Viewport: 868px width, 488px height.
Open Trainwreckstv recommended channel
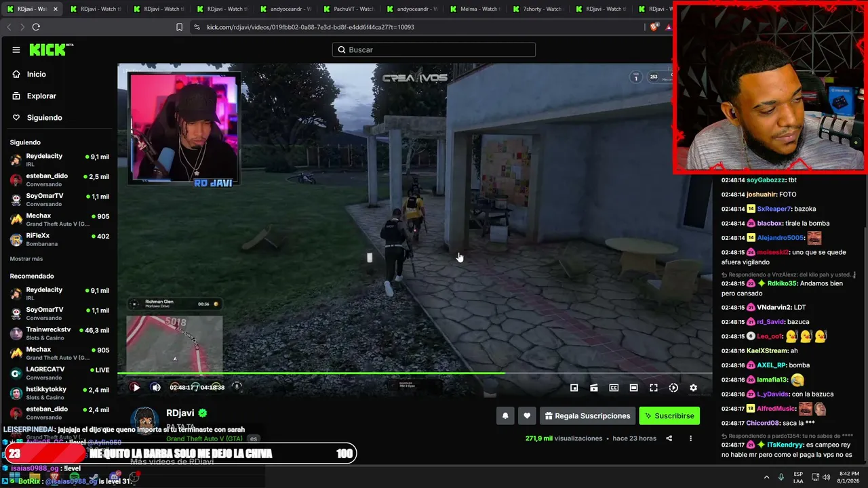pos(60,333)
